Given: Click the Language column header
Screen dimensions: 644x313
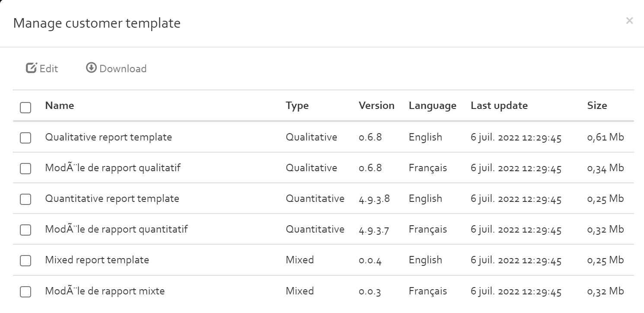Looking at the screenshot, I should [433, 106].
